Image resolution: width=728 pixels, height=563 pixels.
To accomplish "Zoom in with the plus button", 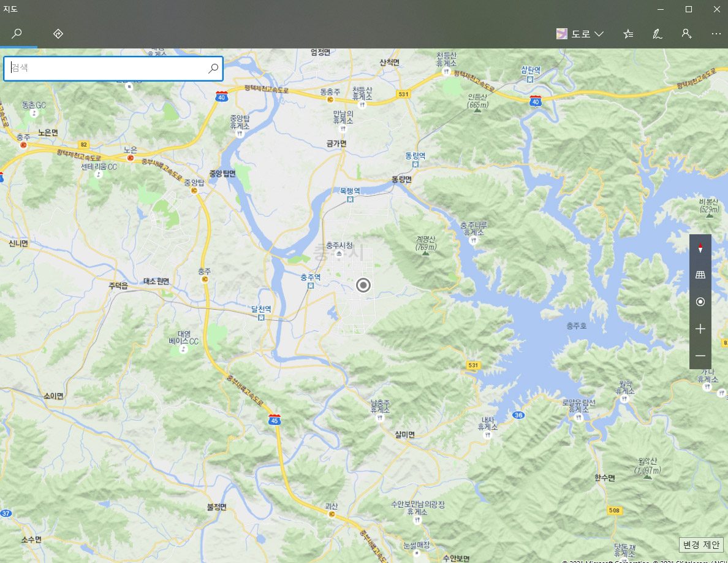I will click(700, 329).
